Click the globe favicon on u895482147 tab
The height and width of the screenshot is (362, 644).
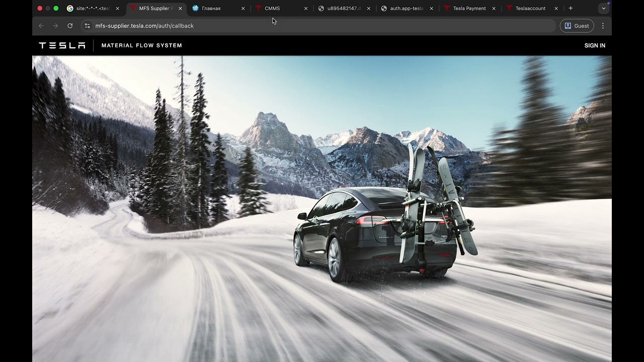coord(321,9)
